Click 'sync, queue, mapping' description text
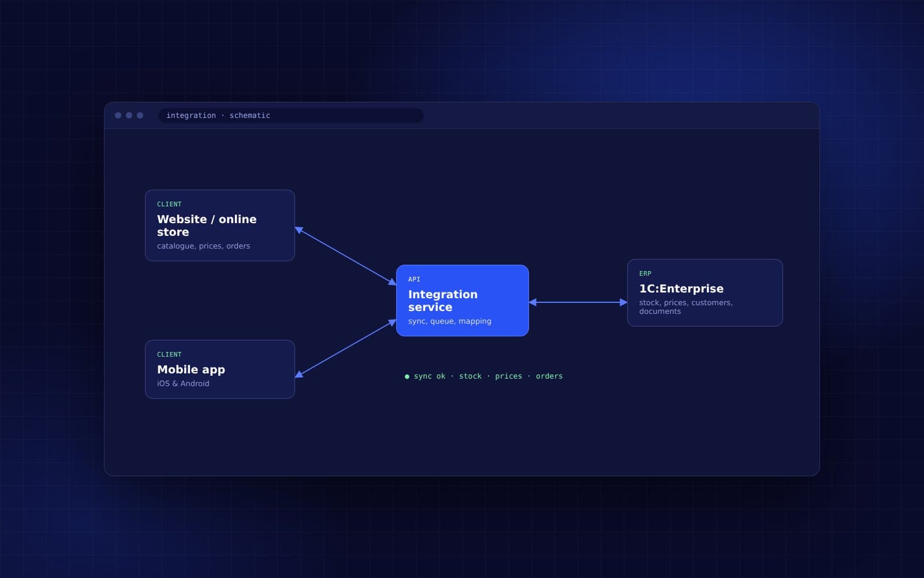This screenshot has width=924, height=578. click(x=450, y=321)
